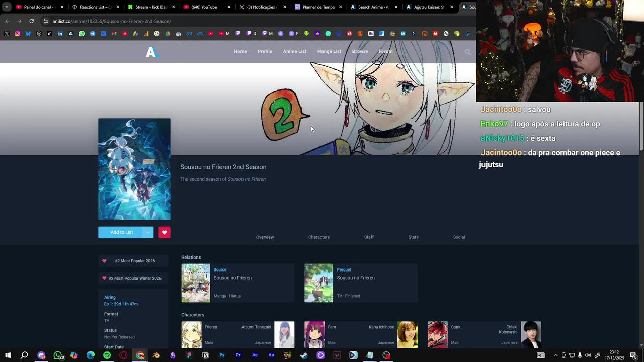Click the AniList logo in the header
This screenshot has width=644, height=362.
pyautogui.click(x=152, y=52)
